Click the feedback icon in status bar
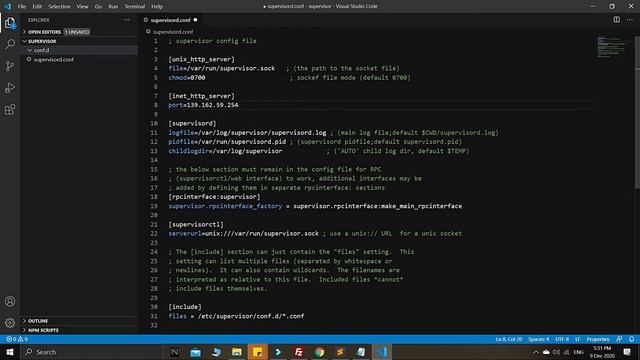The image size is (640, 360). point(619,339)
